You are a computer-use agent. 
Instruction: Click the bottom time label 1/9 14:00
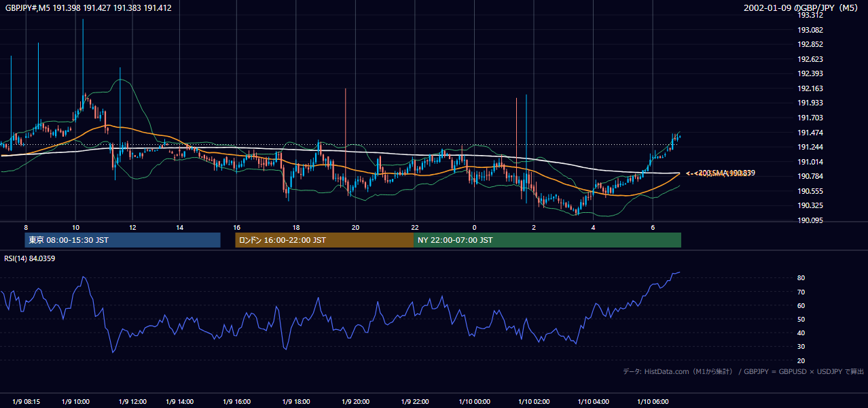coord(180,402)
